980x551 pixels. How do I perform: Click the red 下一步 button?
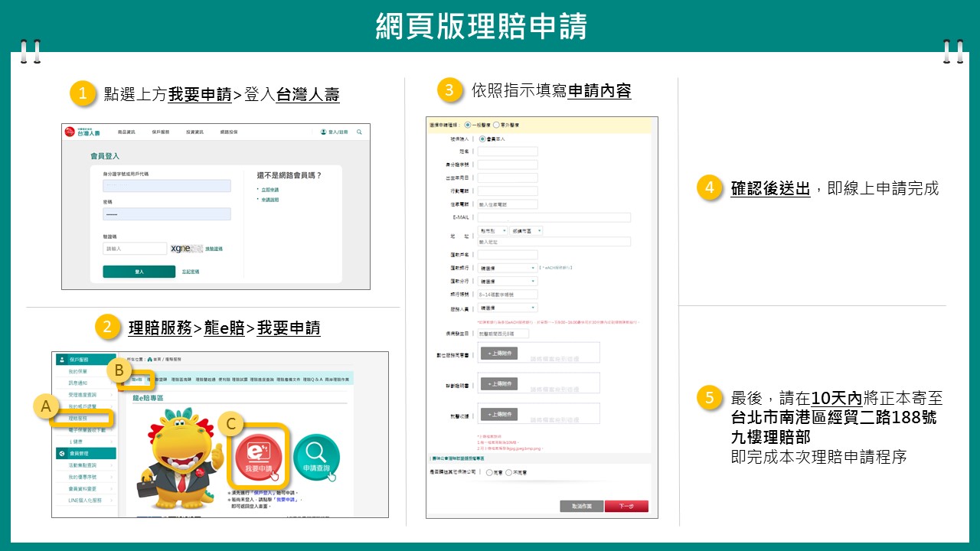pos(626,506)
